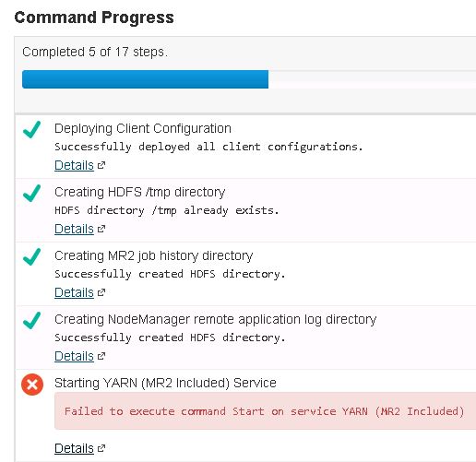
Task: View Details for NodeManager remote application log step
Action: [x=74, y=356]
